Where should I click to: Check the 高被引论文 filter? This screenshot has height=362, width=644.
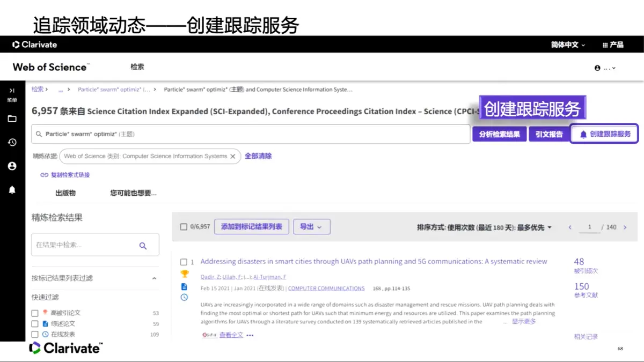coord(35,313)
